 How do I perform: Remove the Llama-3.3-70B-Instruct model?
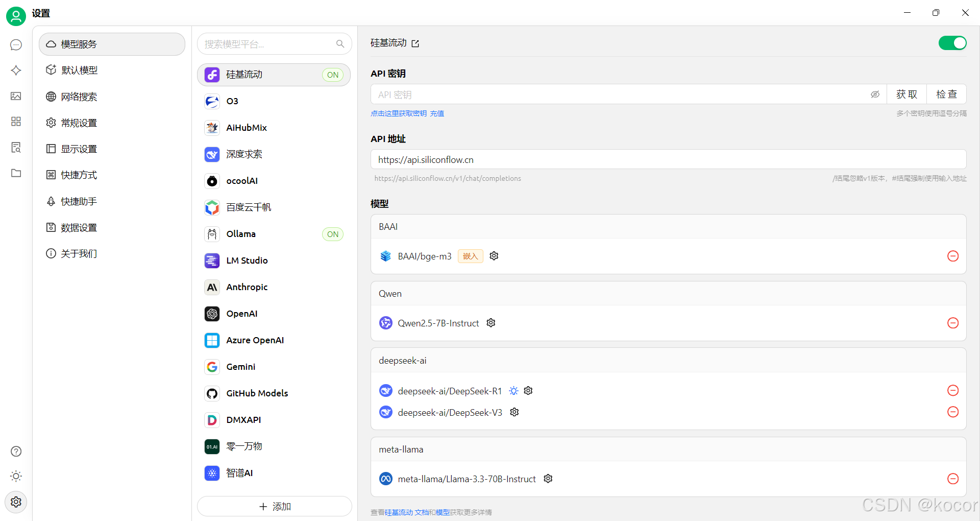[953, 479]
